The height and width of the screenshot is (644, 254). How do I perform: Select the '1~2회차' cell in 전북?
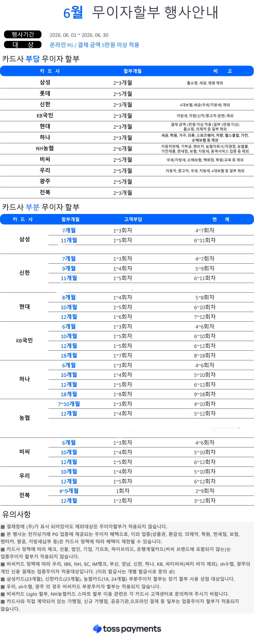pos(123,501)
